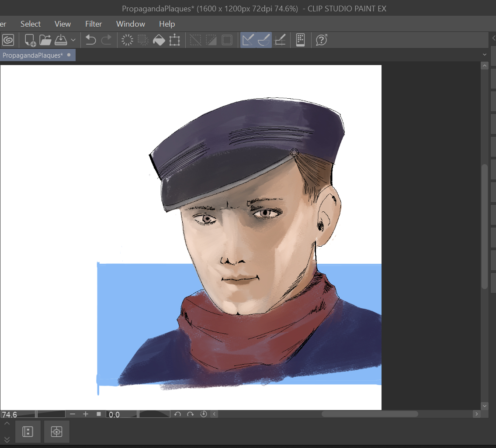
Task: Toggle Snap to Grid
Action: click(x=280, y=40)
